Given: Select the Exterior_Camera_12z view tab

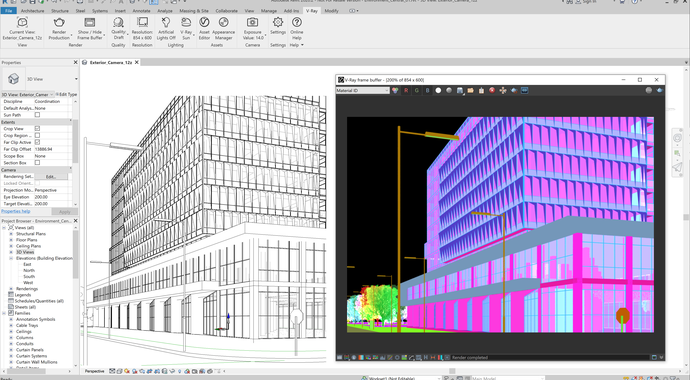Looking at the screenshot, I should click(x=110, y=62).
